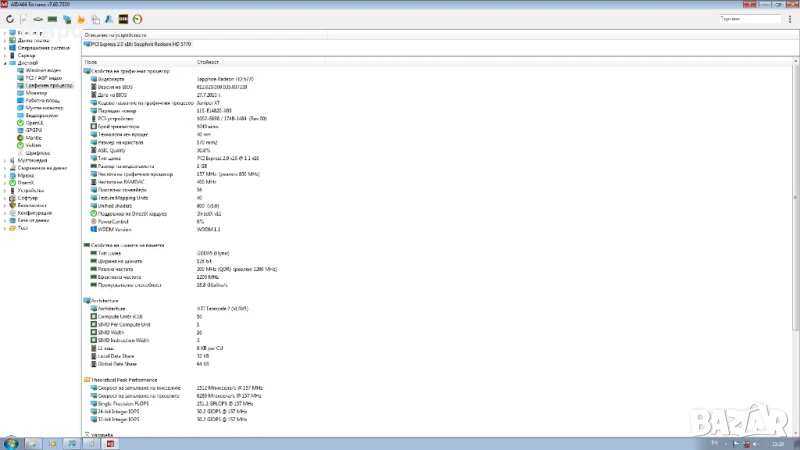Viewport: 800px width, 450px height.
Task: Open the OSD panel toolbar icon
Action: point(123,19)
